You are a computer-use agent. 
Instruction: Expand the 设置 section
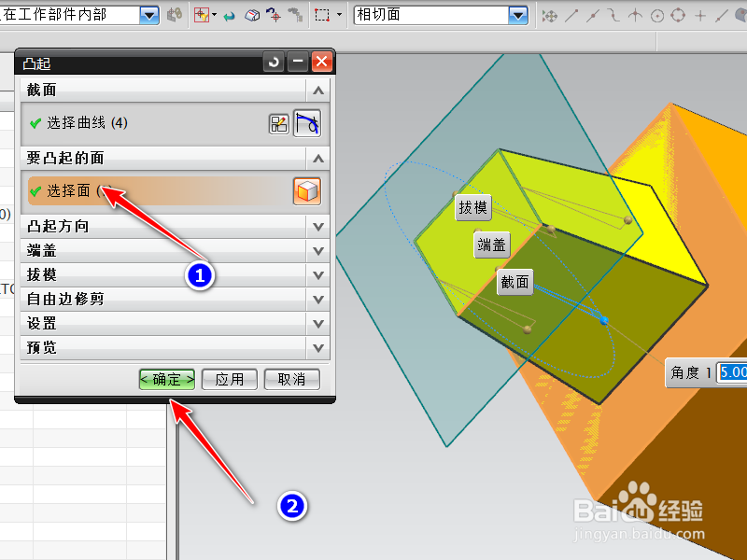coord(318,324)
